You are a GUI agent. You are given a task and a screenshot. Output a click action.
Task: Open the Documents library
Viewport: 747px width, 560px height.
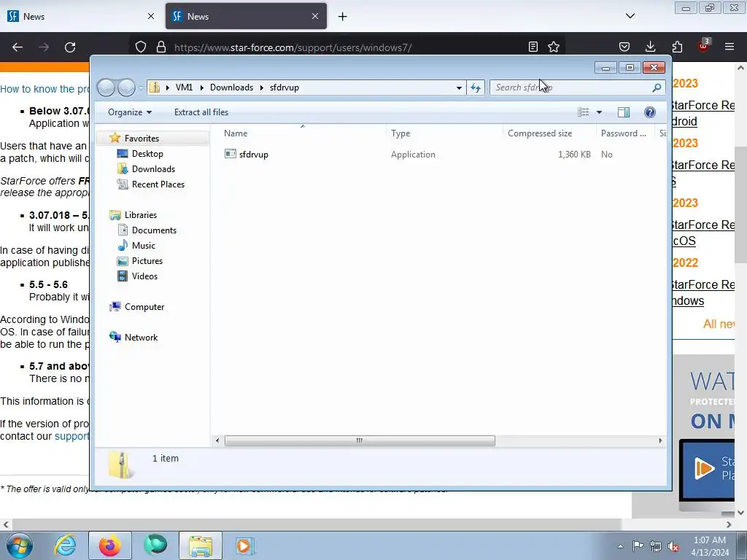(x=154, y=230)
